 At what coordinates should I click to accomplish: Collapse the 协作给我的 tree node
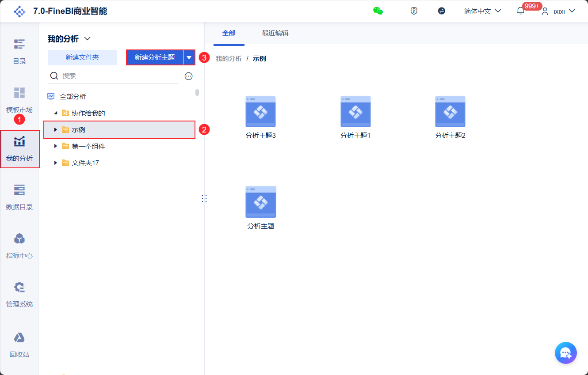pyautogui.click(x=56, y=113)
